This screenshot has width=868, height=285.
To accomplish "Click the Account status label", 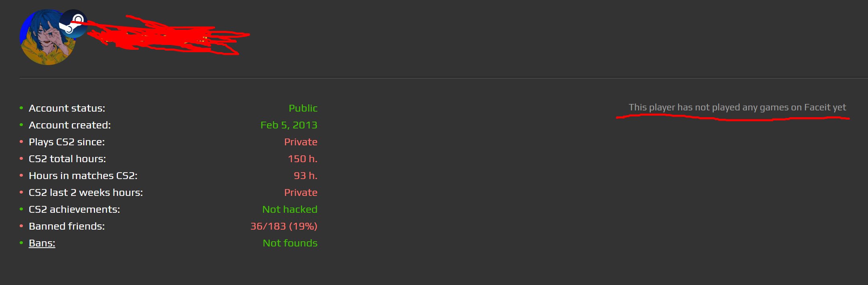I will tap(67, 108).
